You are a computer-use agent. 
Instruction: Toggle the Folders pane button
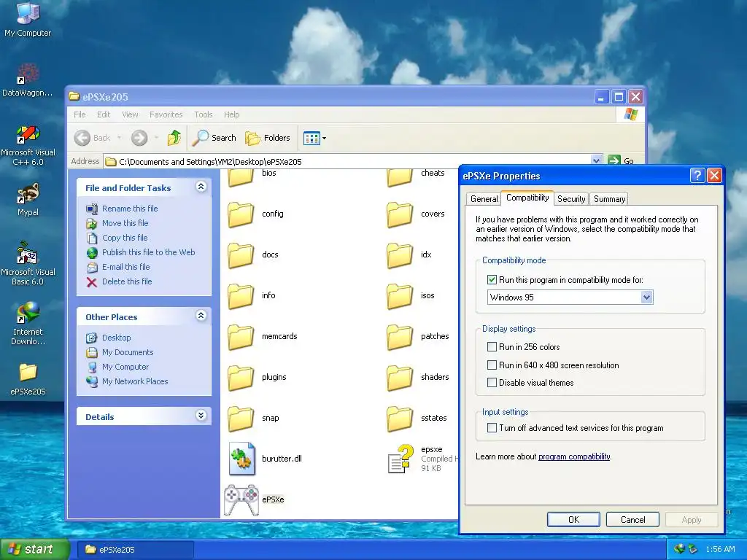[x=268, y=138]
